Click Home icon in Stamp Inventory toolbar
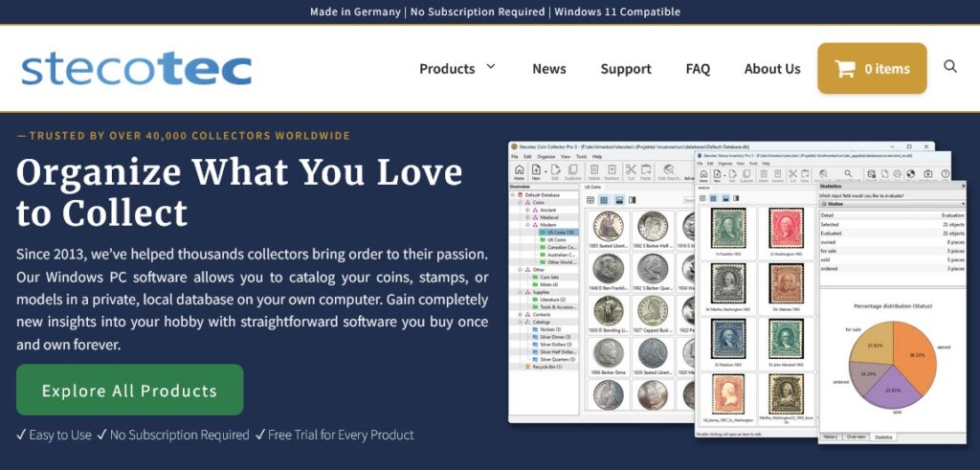The height and width of the screenshot is (470, 980). tap(703, 174)
